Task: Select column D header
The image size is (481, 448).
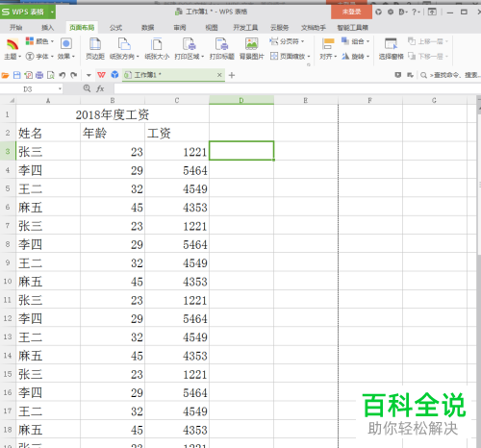Action: click(x=241, y=100)
